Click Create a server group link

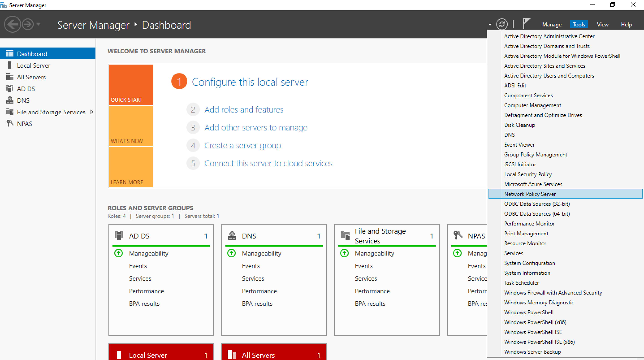242,145
